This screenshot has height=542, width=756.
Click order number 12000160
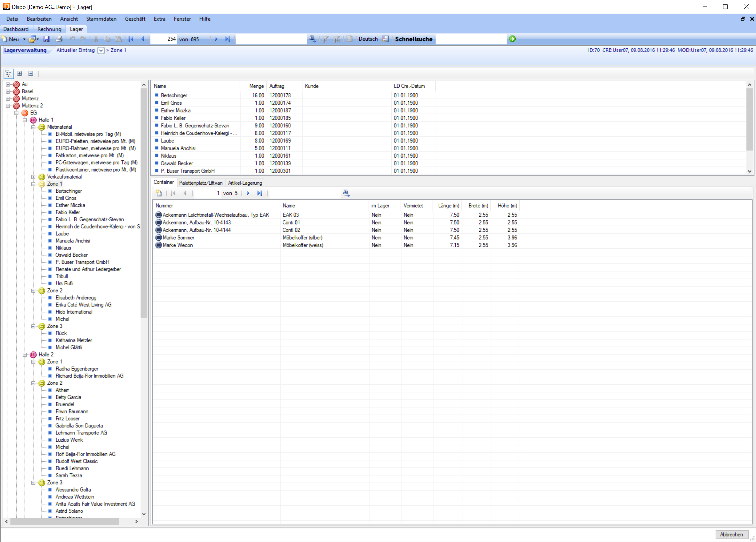pyautogui.click(x=280, y=126)
